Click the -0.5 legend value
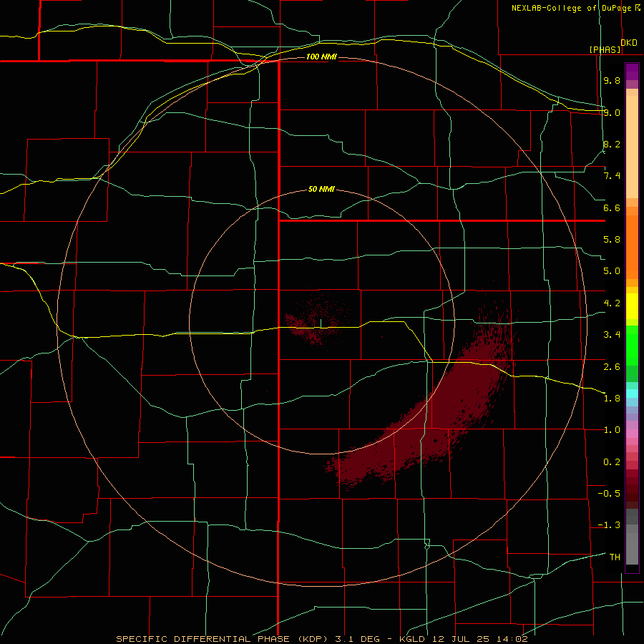 click(609, 494)
